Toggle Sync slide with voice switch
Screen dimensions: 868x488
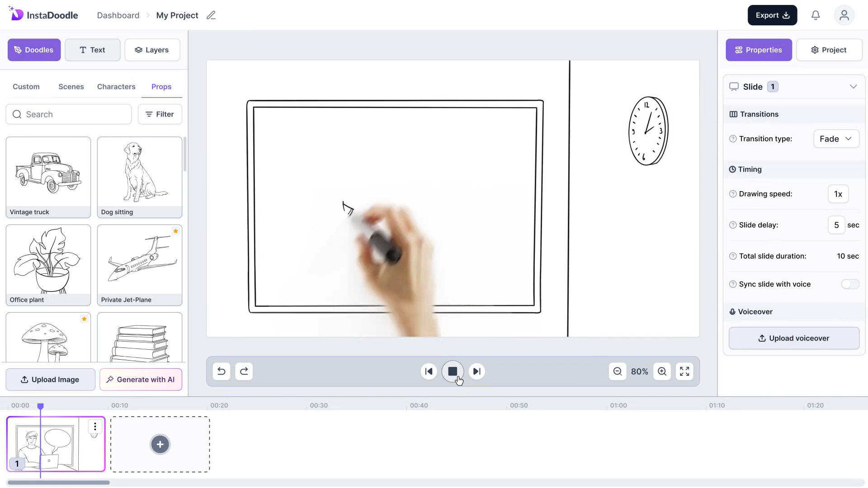coord(850,284)
